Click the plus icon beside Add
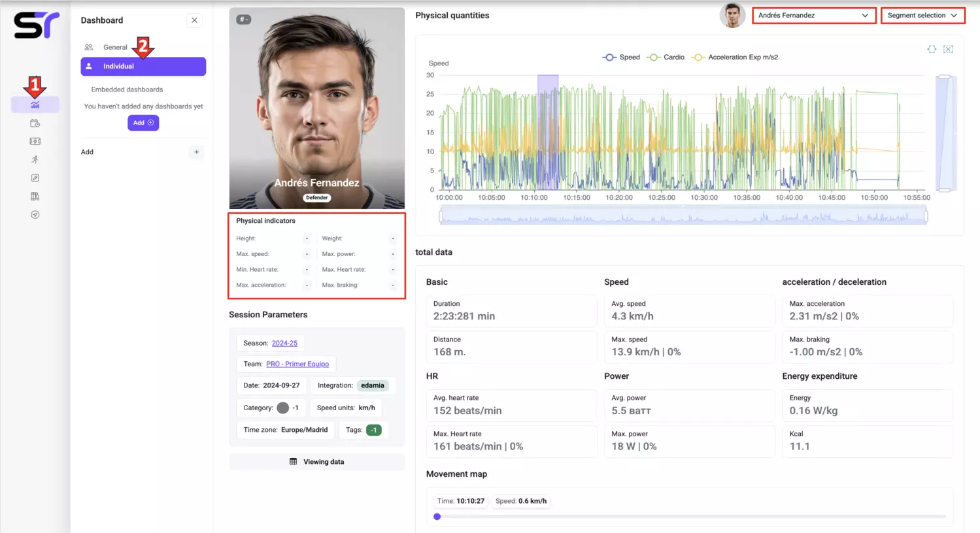The image size is (980, 533). pos(196,152)
